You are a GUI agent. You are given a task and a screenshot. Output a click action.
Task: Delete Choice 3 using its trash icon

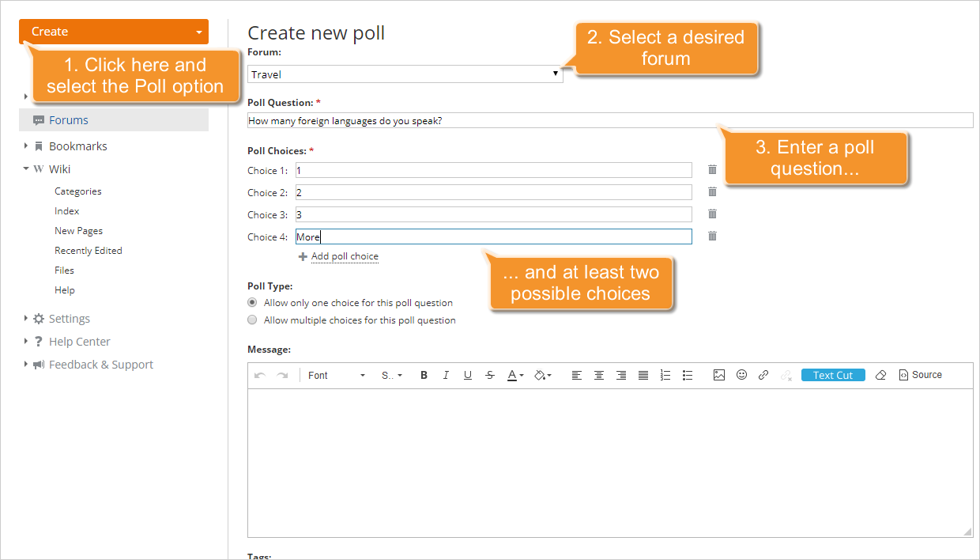point(712,214)
